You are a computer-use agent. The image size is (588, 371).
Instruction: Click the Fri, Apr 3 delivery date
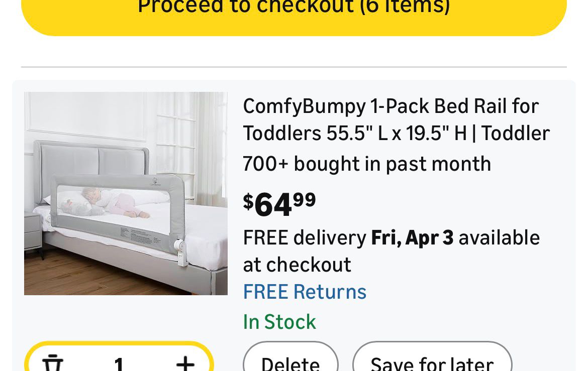[412, 237]
